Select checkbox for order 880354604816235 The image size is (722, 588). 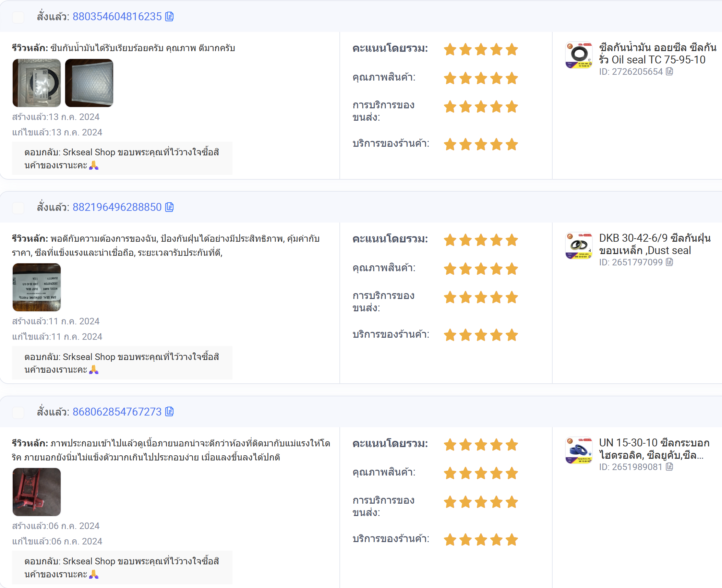click(18, 17)
